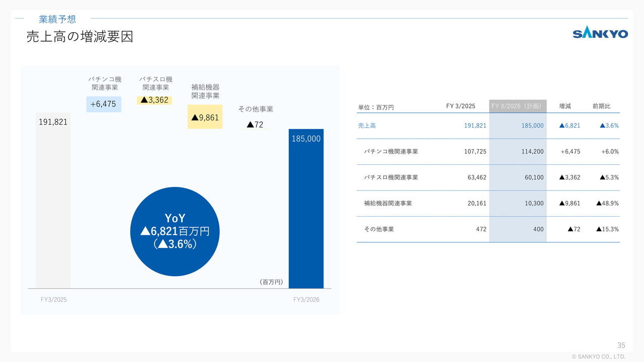Screen dimensions: 644x362
Task: Click the パチスロ機 関連事業 chart label
Action: coord(155,83)
